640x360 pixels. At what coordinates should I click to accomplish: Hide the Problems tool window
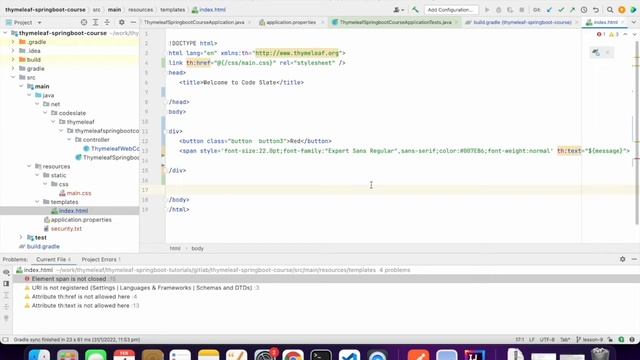pos(634,259)
